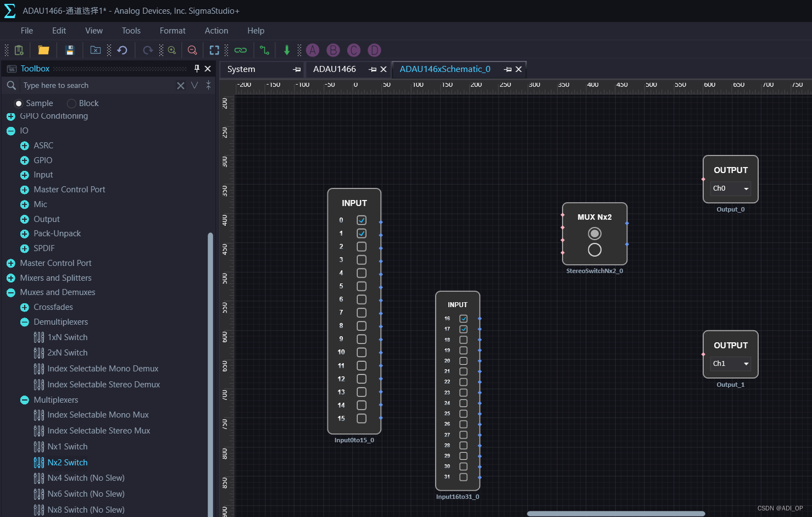Open the Ch0 output channel dropdown

(x=730, y=188)
